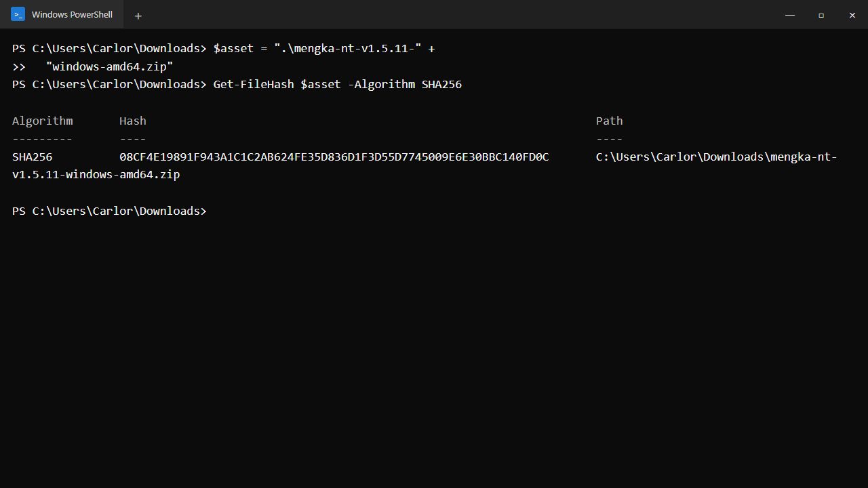Click the PowerShell icon in the tab

(x=18, y=14)
